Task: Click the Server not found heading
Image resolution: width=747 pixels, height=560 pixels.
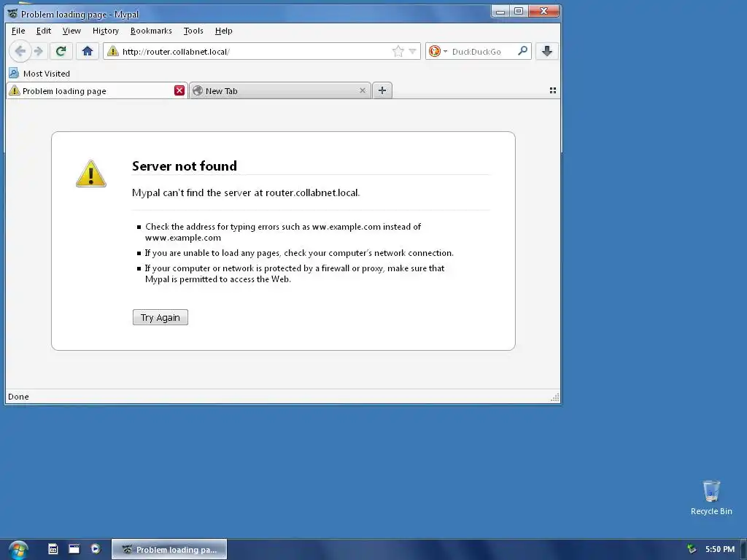Action: click(185, 166)
